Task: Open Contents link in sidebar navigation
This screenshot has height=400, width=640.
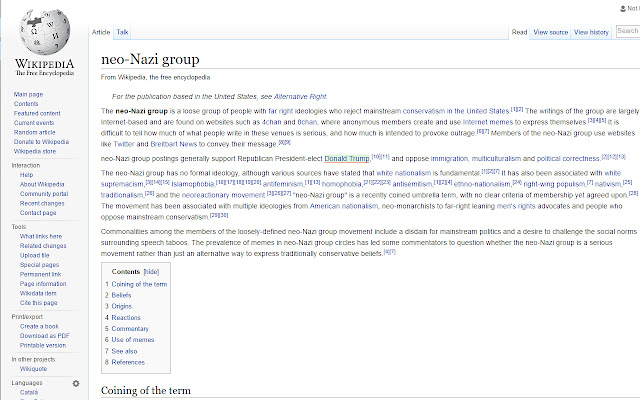Action: click(x=26, y=104)
